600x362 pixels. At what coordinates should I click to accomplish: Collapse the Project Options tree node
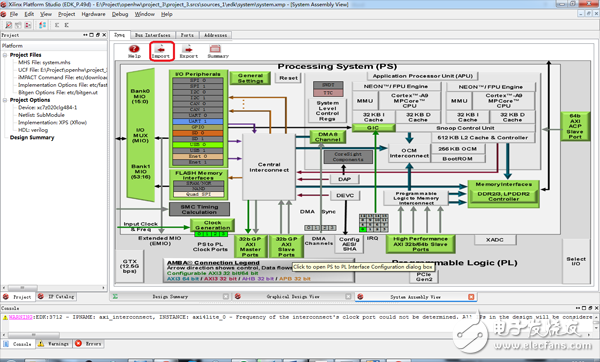click(5, 100)
